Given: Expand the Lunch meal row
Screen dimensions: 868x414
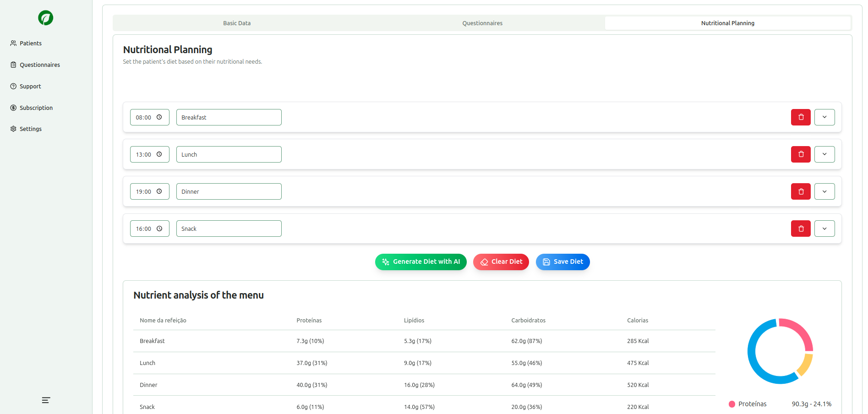Looking at the screenshot, I should point(824,154).
